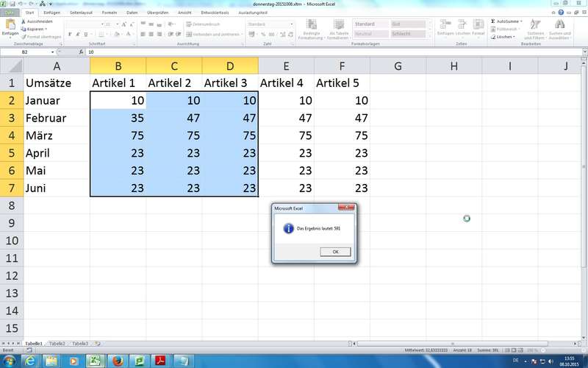Toggle underline formatting in the Schriftart group
The image size is (588, 368).
(85, 34)
